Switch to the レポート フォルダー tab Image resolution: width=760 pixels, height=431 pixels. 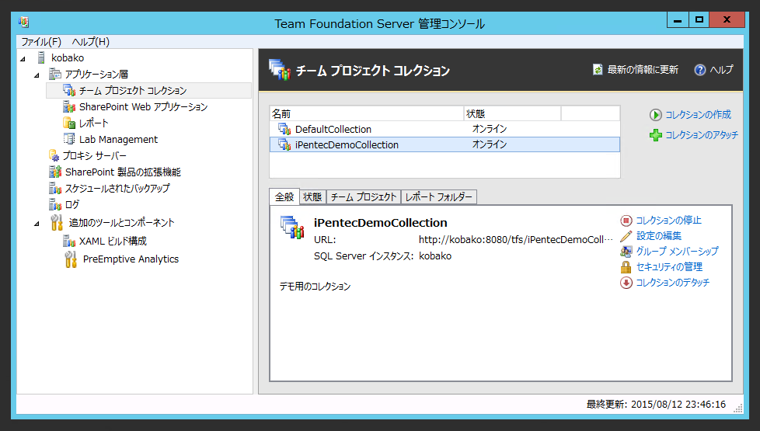click(x=439, y=197)
